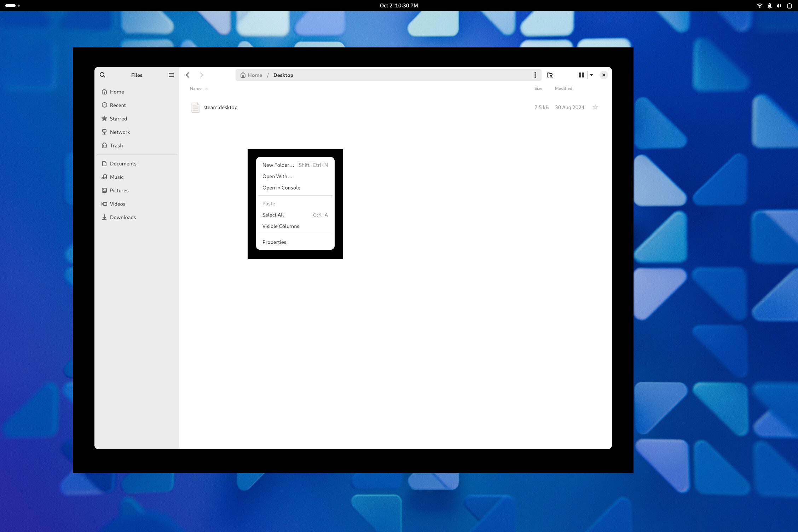
Task: Click Desktop in the path bar
Action: (283, 75)
